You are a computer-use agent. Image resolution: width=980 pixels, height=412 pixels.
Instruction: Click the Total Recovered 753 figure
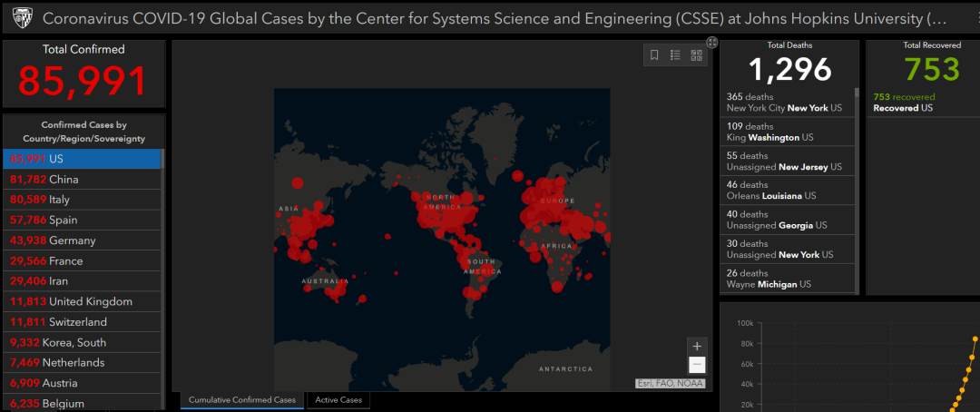click(x=932, y=69)
